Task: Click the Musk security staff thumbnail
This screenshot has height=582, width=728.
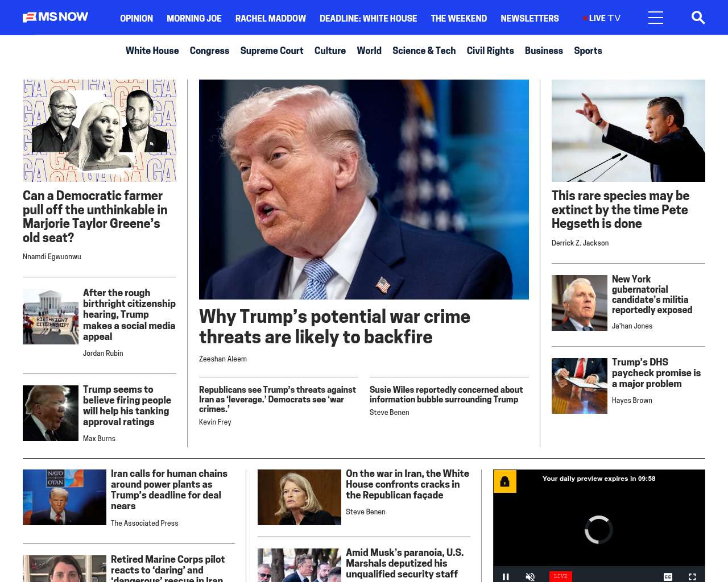Action: 299,565
